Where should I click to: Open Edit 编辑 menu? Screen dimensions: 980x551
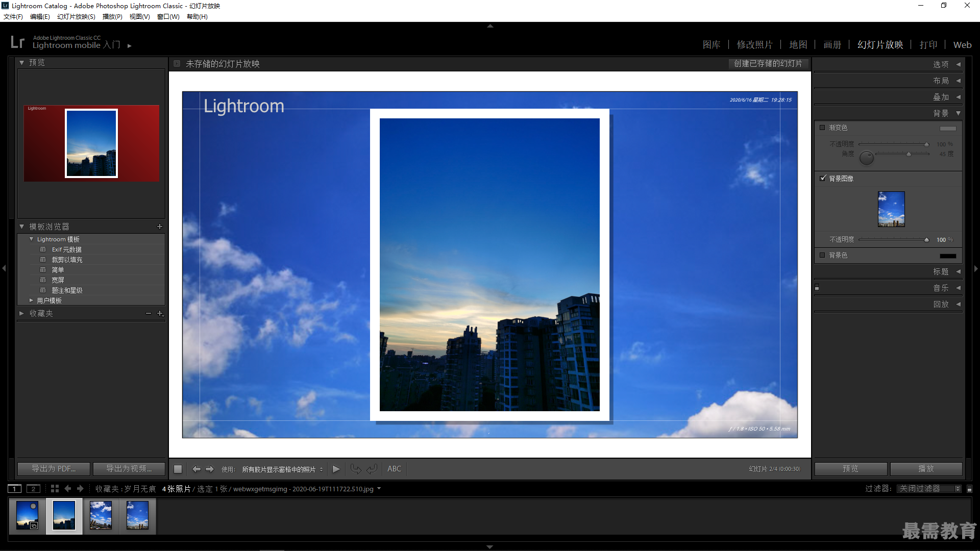40,17
